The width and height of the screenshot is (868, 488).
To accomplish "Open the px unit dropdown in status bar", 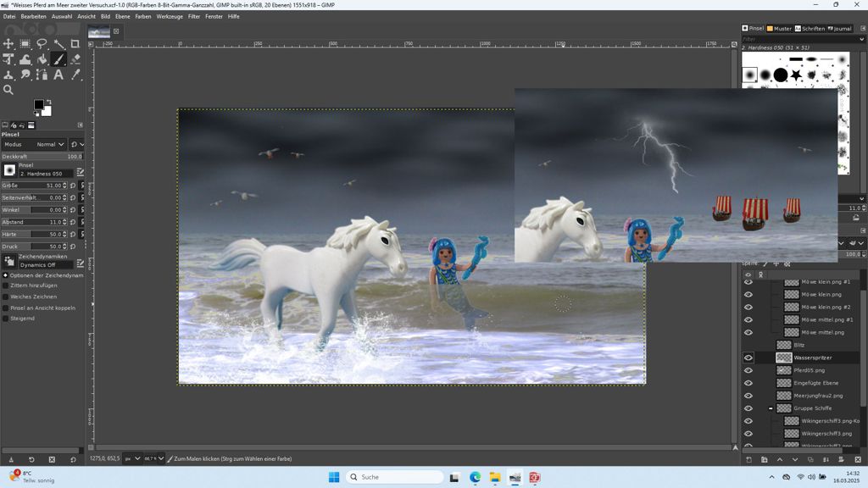I will (132, 458).
